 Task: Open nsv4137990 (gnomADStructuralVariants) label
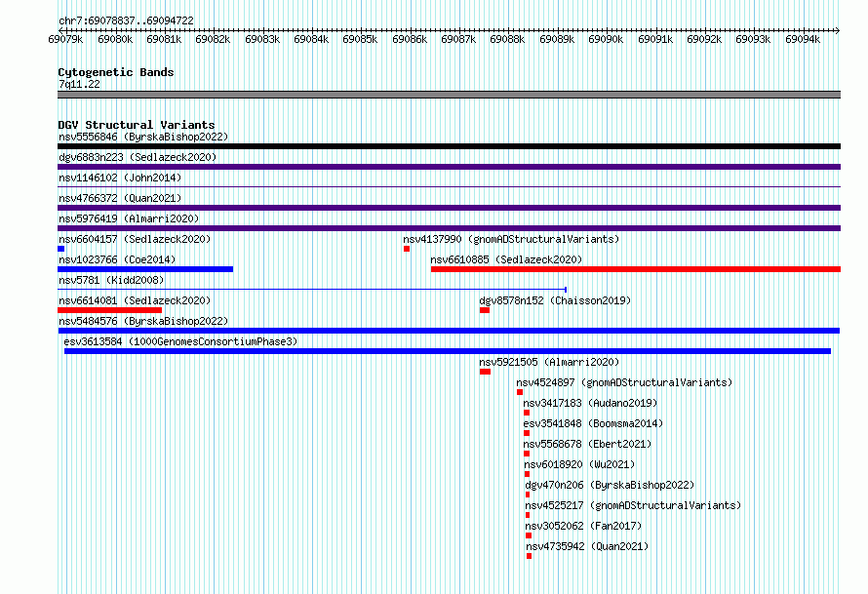[511, 239]
